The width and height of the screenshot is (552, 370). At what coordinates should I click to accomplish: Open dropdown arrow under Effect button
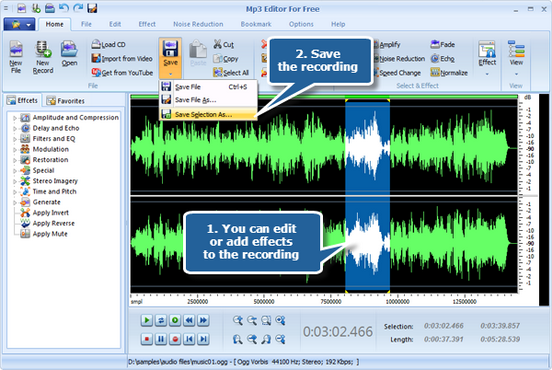pos(487,74)
